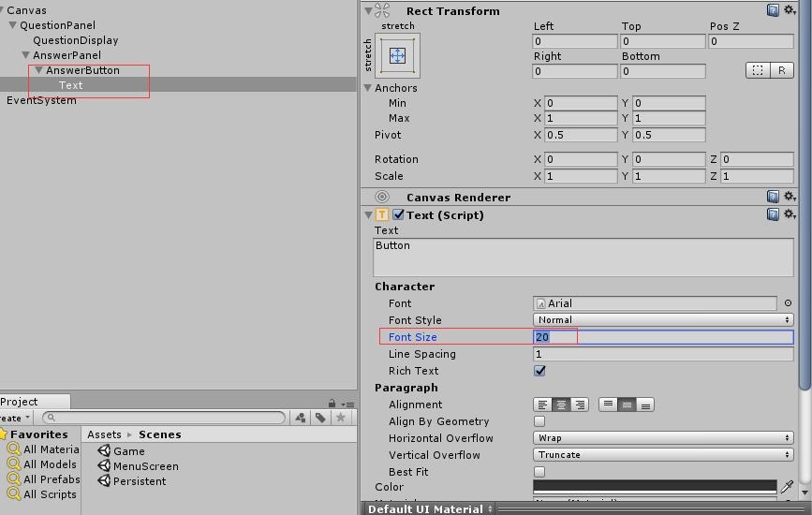This screenshot has width=812, height=515.
Task: Align text horizontally center
Action: pyautogui.click(x=561, y=405)
